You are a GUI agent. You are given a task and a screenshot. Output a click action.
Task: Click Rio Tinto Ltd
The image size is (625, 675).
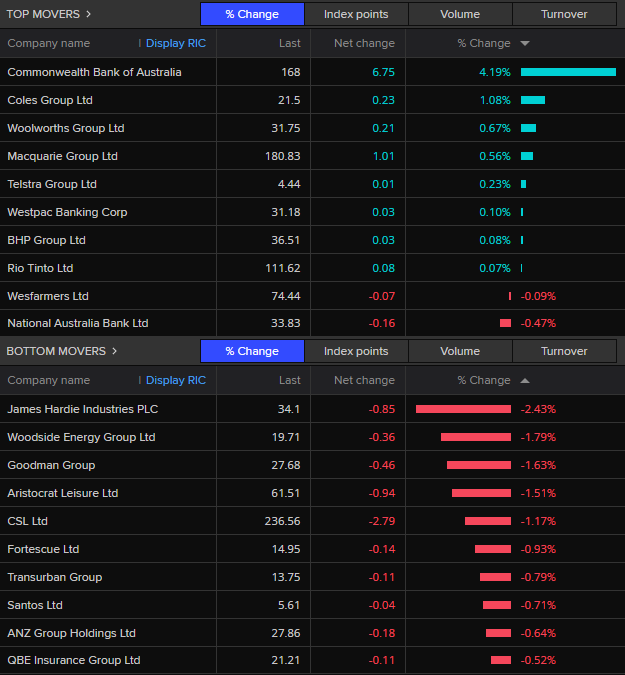point(40,268)
